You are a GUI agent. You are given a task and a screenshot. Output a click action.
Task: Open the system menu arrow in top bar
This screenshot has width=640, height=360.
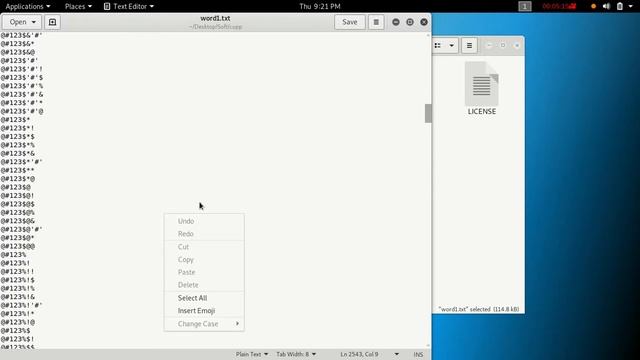631,6
